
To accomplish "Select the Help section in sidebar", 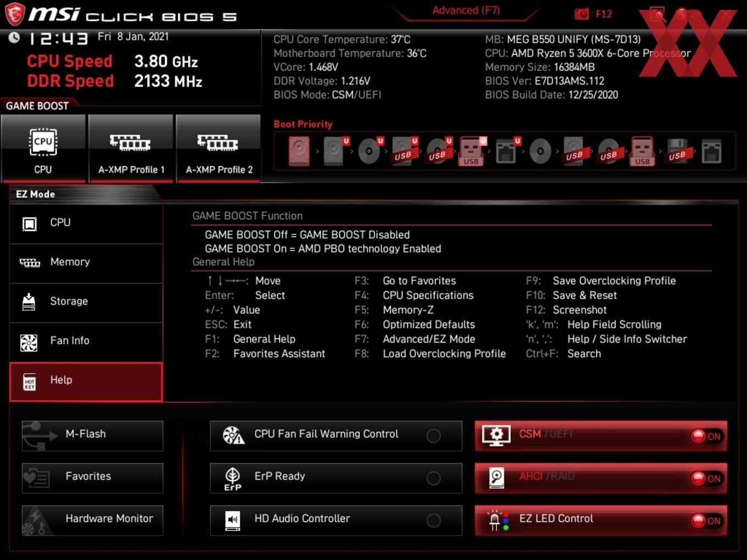I will tap(86, 382).
